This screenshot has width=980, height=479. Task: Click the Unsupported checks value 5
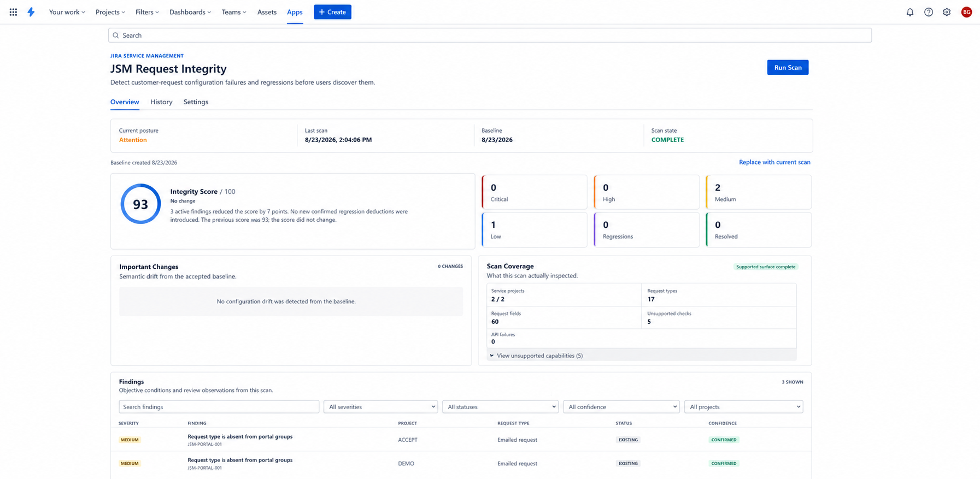pos(649,322)
